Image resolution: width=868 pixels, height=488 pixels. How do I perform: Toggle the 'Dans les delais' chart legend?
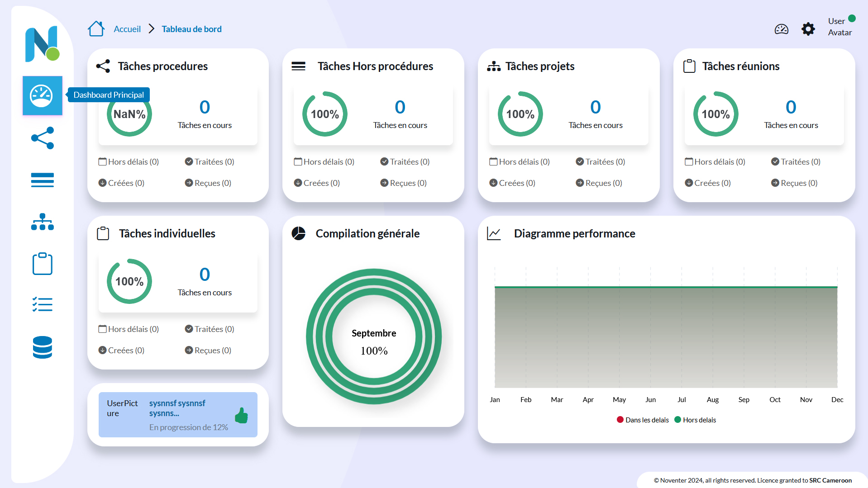(x=642, y=420)
